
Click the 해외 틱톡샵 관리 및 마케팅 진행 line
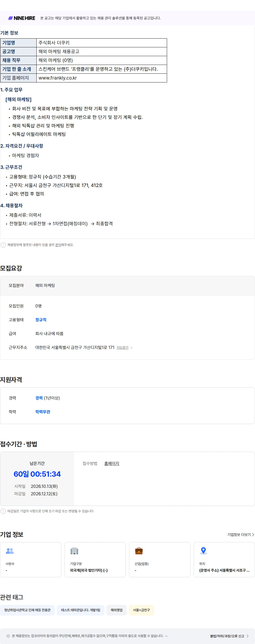pyautogui.click(x=43, y=126)
